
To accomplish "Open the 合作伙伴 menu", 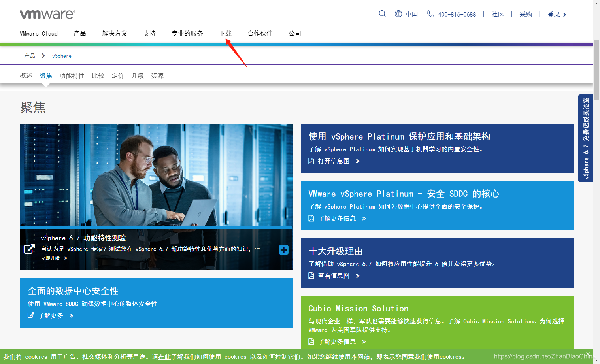I will pos(260,34).
